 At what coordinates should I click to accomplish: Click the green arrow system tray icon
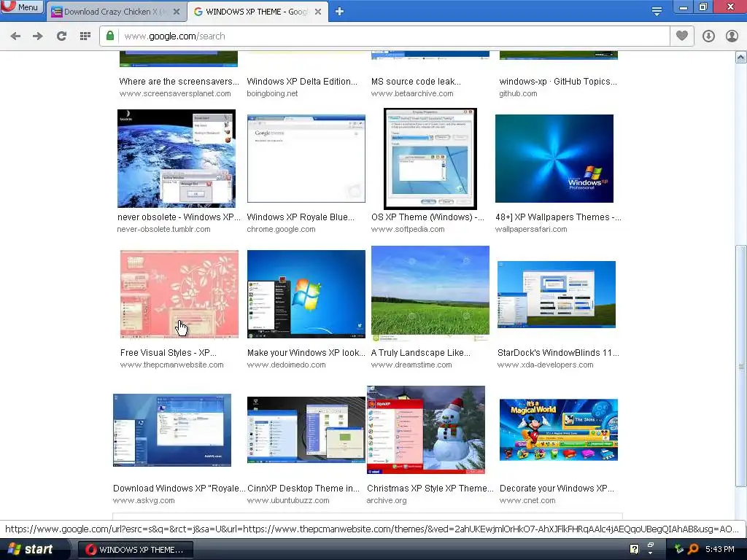click(679, 549)
